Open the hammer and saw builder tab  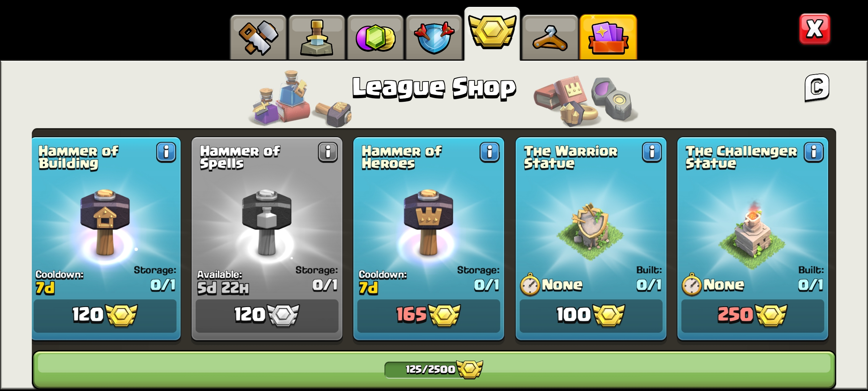[258, 37]
